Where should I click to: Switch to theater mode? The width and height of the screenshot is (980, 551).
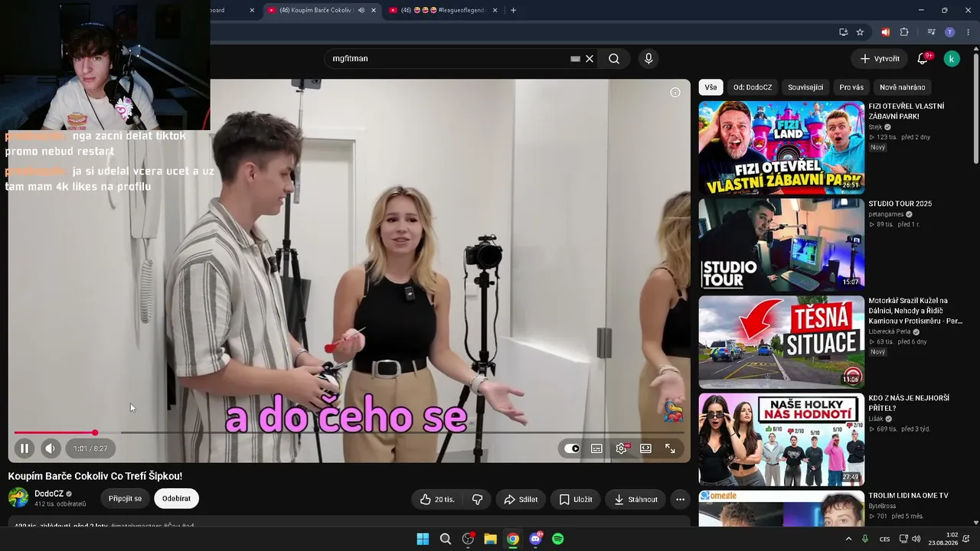(645, 448)
